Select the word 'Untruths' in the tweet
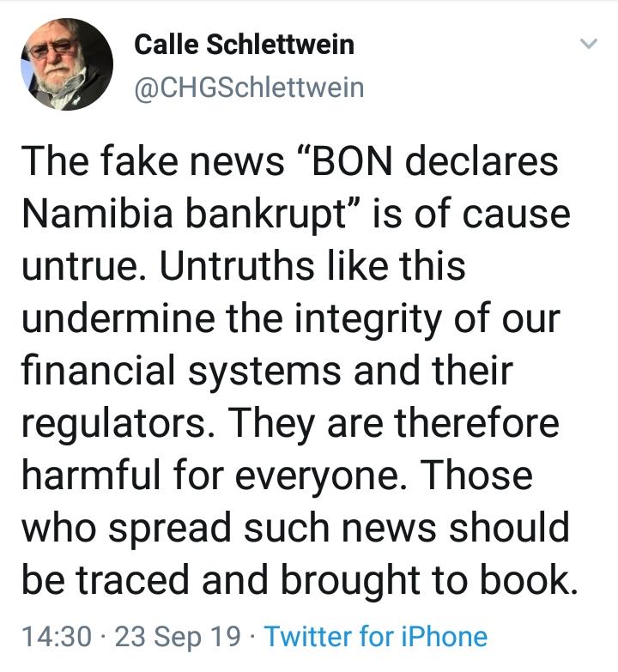Image resolution: width=618 pixels, height=672 pixels. [237, 266]
